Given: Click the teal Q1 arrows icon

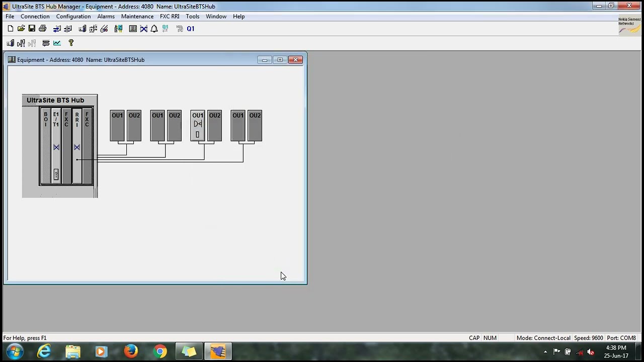Looking at the screenshot, I should [165, 29].
